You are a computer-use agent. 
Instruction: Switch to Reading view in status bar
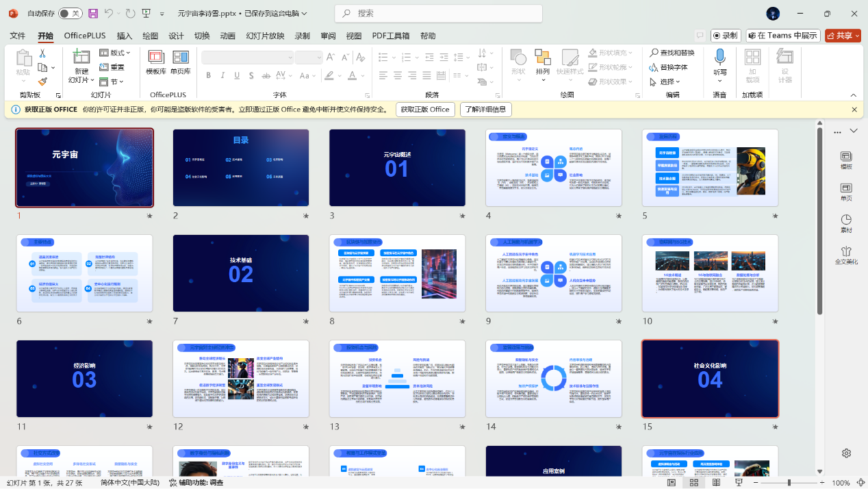[x=716, y=483]
